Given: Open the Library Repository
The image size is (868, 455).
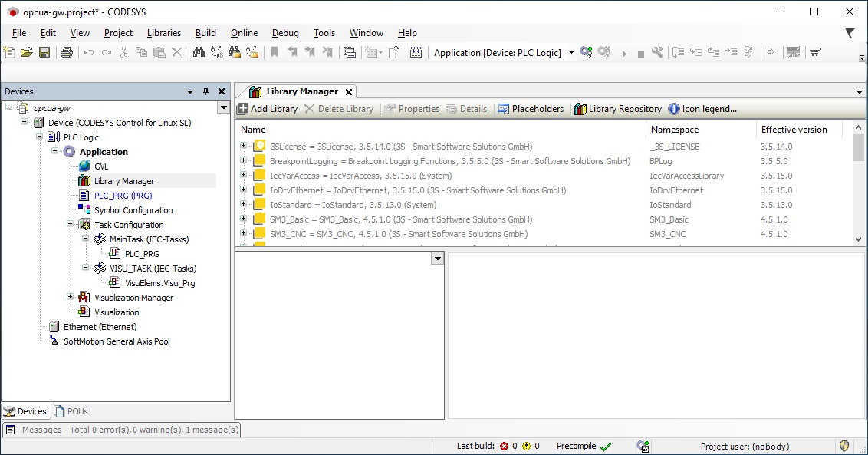Looking at the screenshot, I should click(x=618, y=109).
